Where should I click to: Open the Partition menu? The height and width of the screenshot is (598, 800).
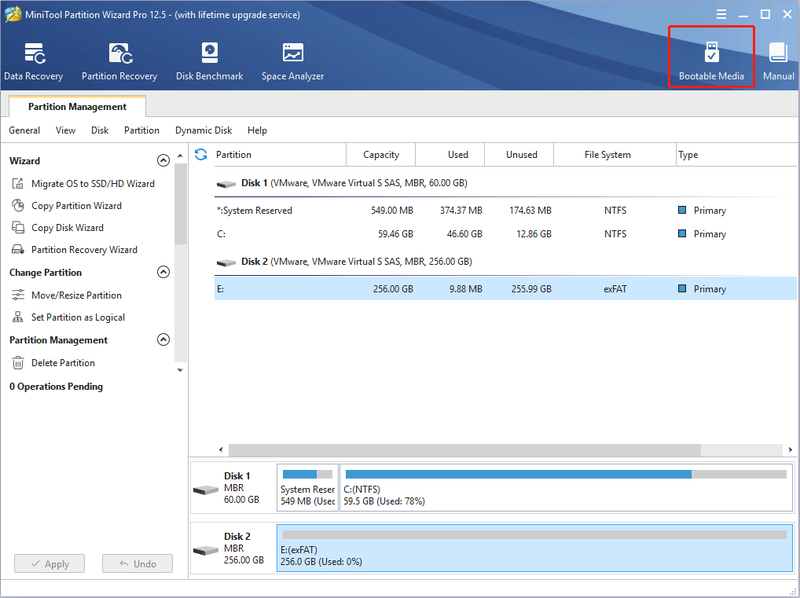pos(141,131)
